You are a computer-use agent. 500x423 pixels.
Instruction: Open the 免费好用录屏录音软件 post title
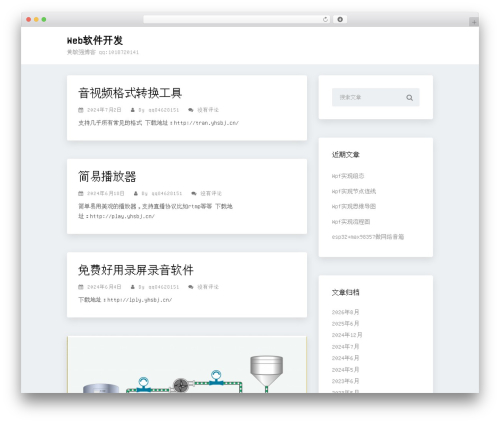click(136, 270)
